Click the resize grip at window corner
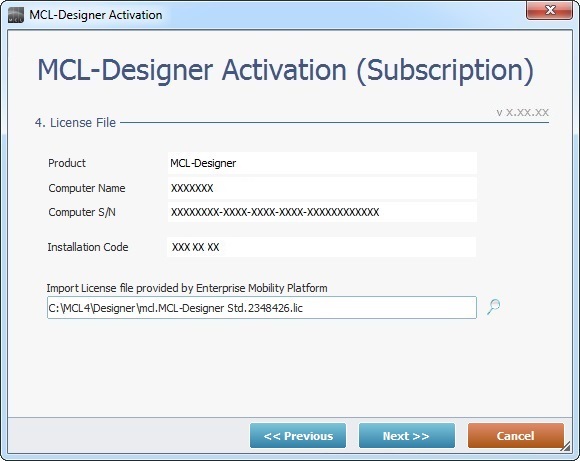This screenshot has width=580, height=461. tap(565, 447)
